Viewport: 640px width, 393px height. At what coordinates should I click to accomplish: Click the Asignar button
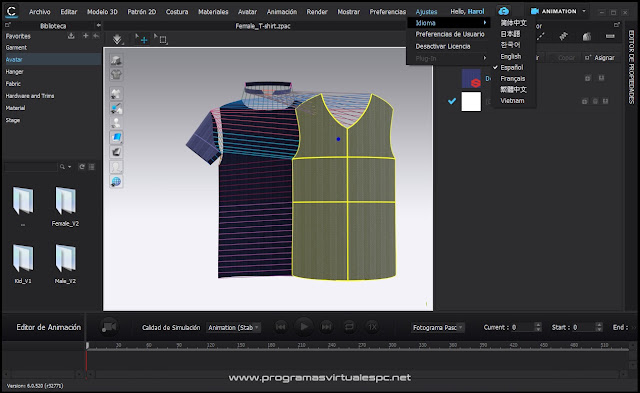tap(600, 58)
